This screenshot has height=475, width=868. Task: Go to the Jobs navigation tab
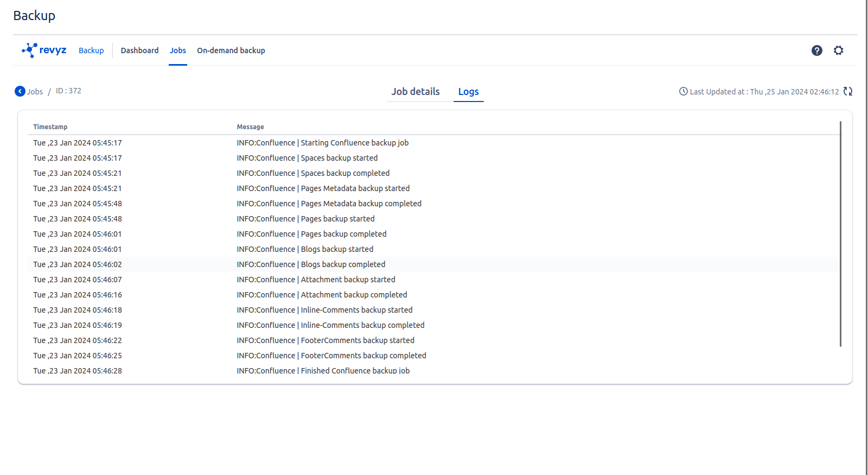[177, 50]
